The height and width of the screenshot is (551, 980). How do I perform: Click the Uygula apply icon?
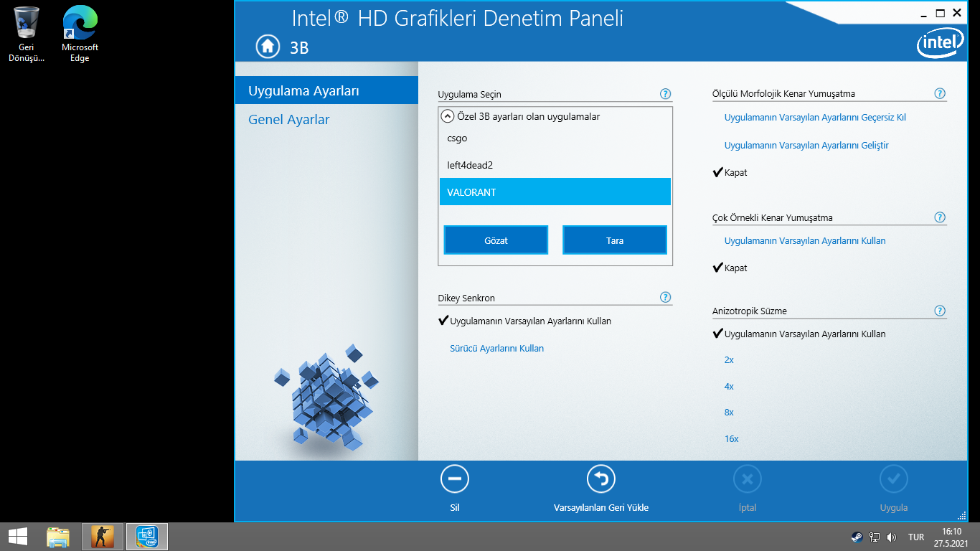point(893,479)
